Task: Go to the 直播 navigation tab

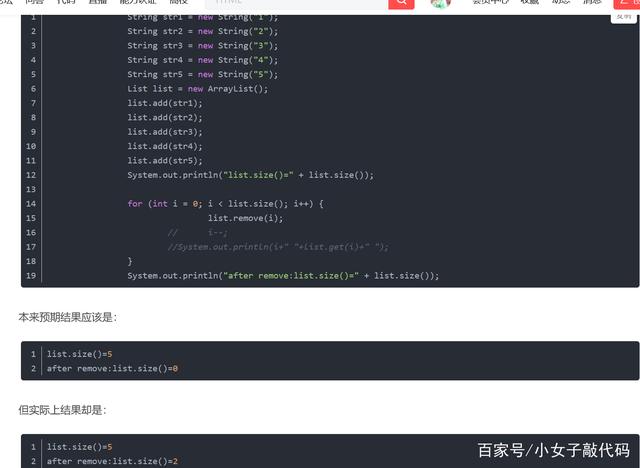Action: [x=98, y=2]
